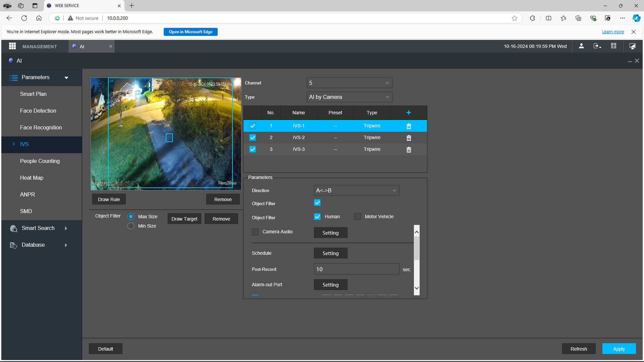Click Open in Microsoft Edge button
The width and height of the screenshot is (644, 362).
191,32
